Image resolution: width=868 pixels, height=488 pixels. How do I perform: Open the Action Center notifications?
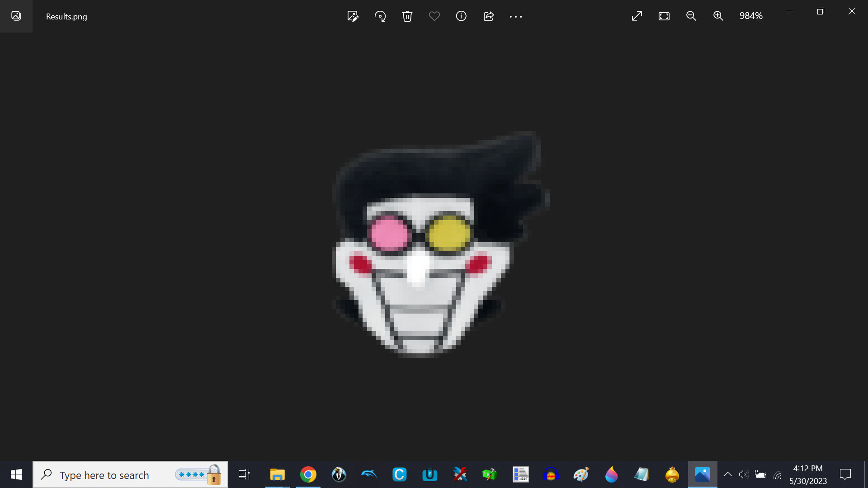[845, 474]
